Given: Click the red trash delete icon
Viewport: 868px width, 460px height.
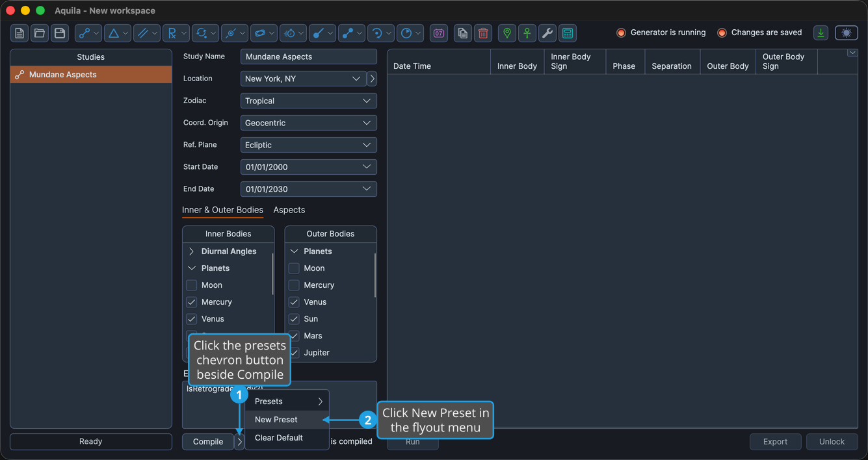Looking at the screenshot, I should point(483,33).
